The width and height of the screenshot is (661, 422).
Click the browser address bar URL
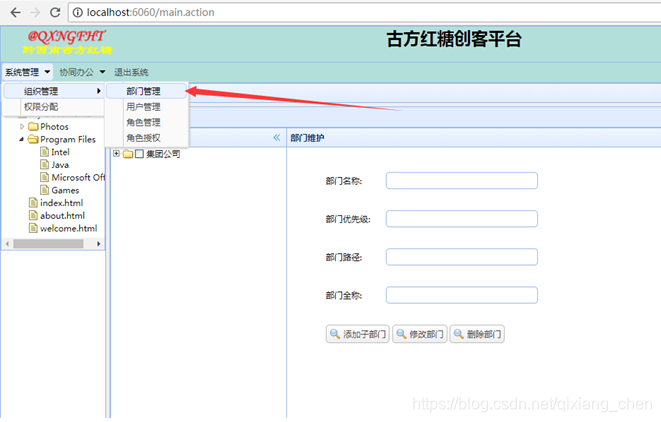pos(150,13)
